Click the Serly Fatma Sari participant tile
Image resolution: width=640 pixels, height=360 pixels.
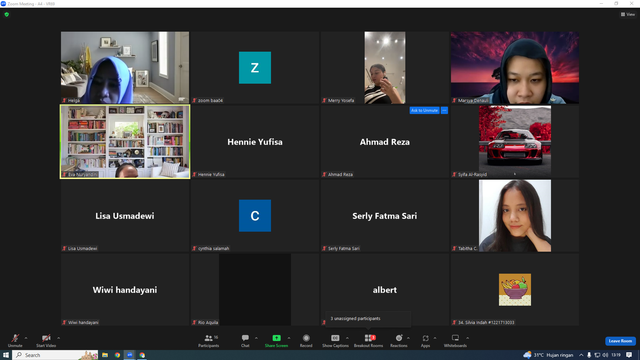[384, 216]
